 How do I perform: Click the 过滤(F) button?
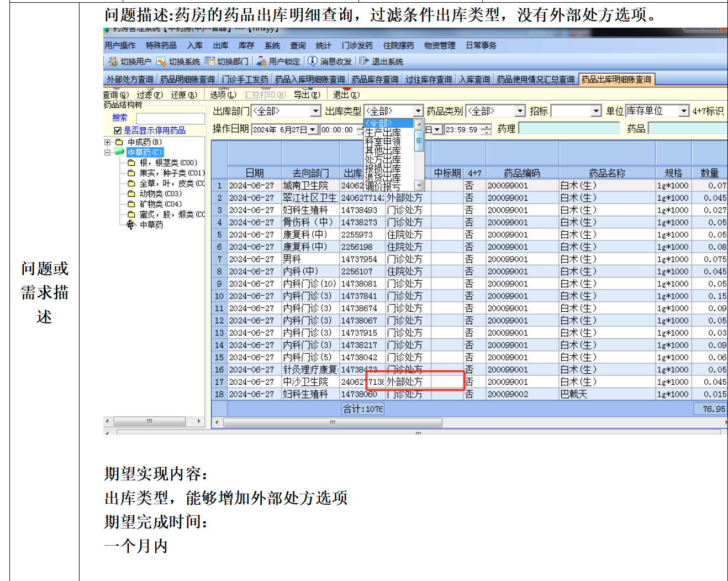[150, 95]
